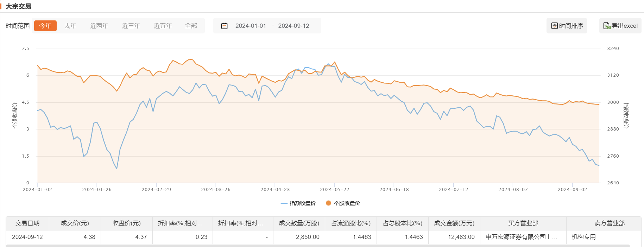Click the 成交金额(万元) column header
644x247 pixels.
tap(454, 223)
